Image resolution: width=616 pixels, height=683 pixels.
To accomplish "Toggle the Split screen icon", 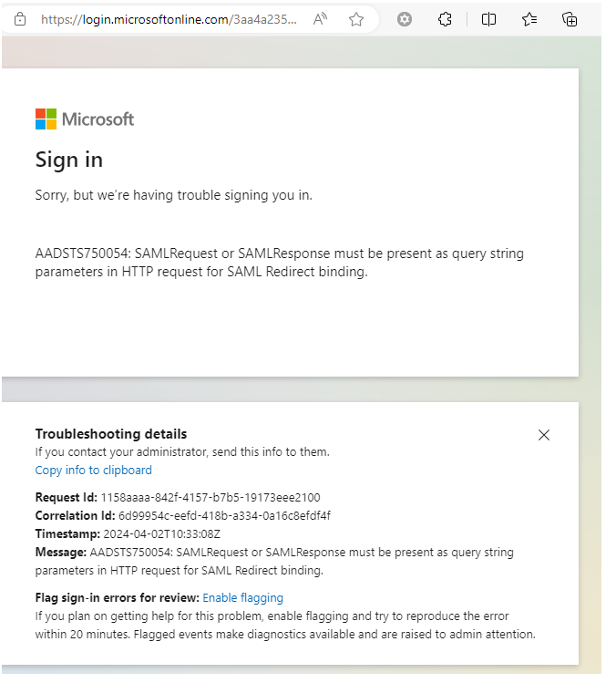I will 488,19.
